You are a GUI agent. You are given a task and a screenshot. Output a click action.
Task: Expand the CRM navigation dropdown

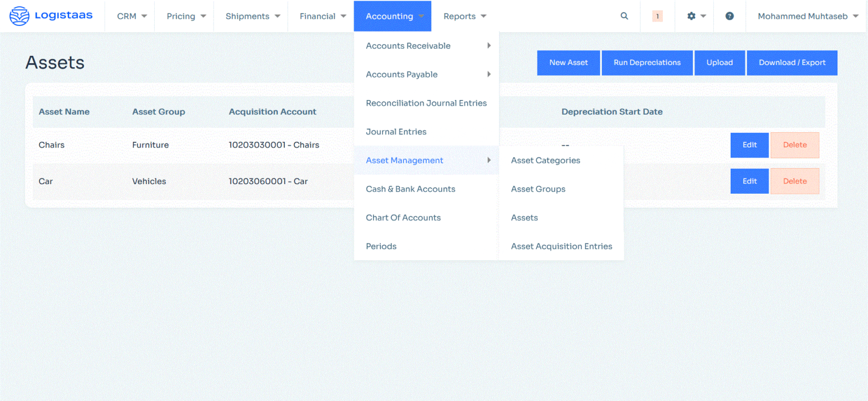click(130, 16)
